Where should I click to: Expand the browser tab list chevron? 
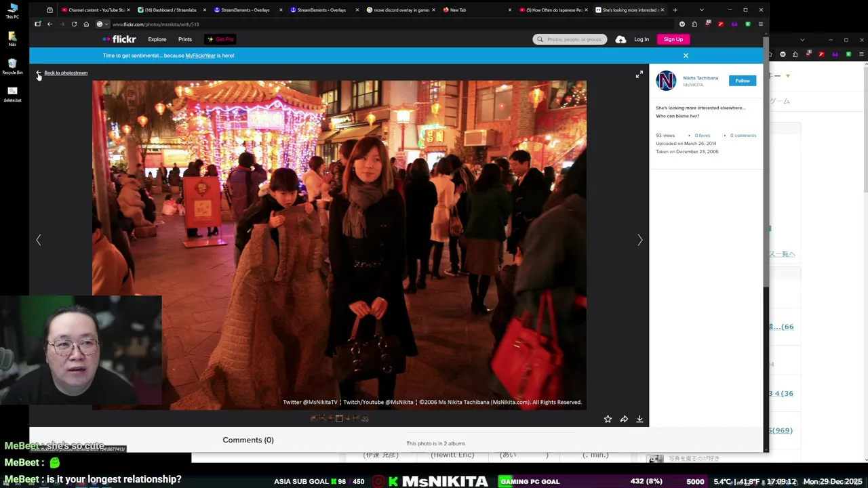pos(701,10)
